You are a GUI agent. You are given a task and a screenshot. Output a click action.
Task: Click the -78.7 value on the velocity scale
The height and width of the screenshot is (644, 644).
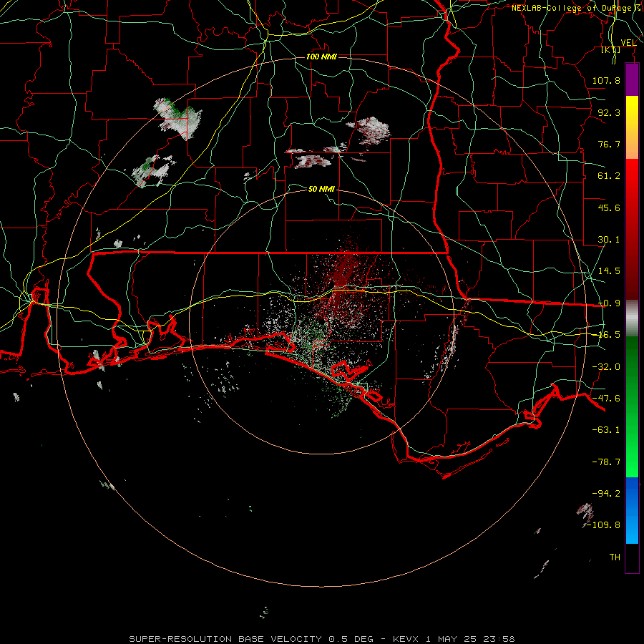[606, 462]
